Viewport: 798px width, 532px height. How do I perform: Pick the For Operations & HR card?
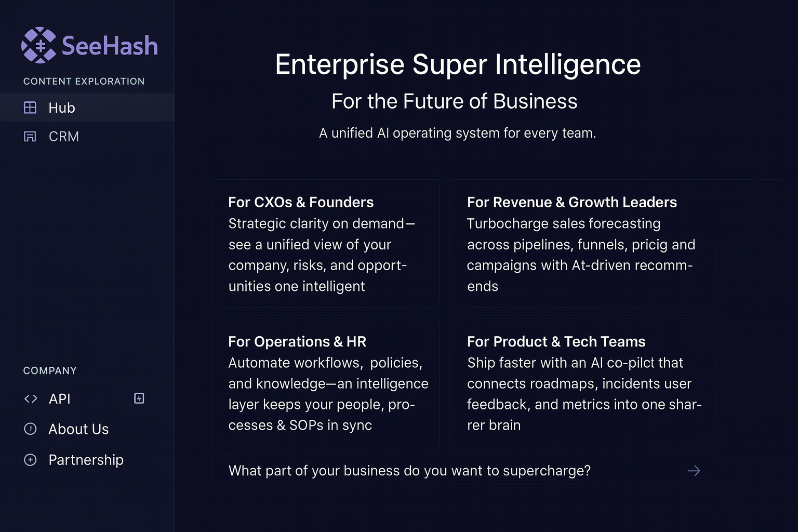[325, 383]
